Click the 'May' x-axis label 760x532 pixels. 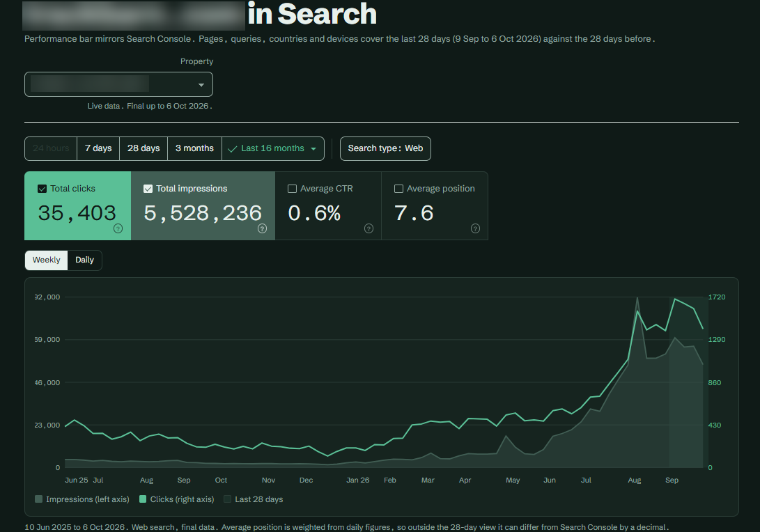click(x=513, y=480)
